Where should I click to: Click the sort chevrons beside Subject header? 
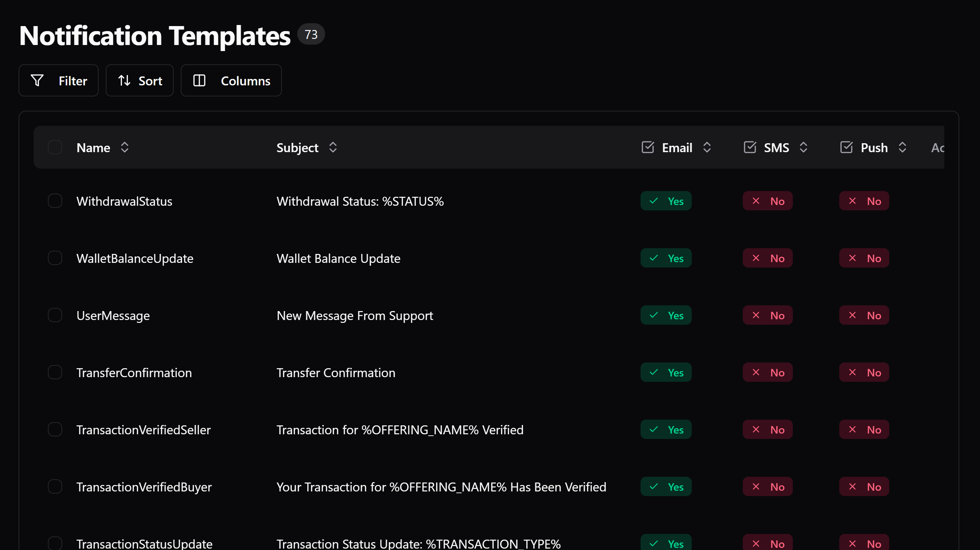tap(333, 147)
